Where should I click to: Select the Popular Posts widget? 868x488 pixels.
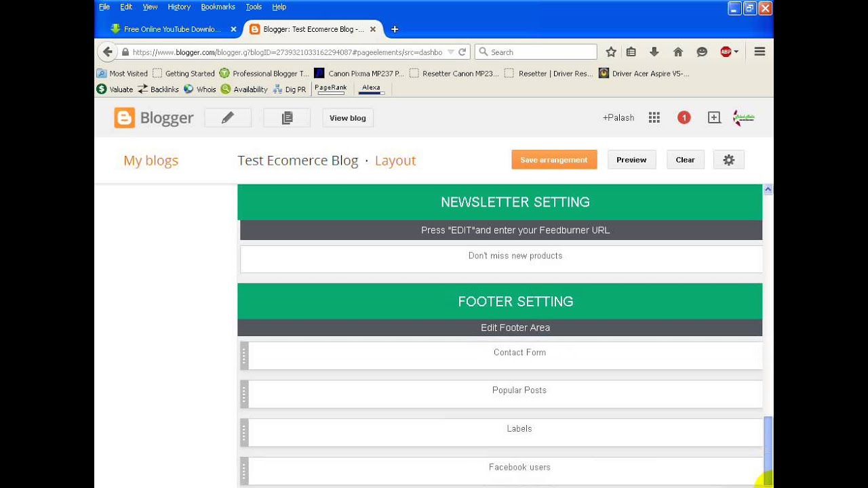(502, 393)
